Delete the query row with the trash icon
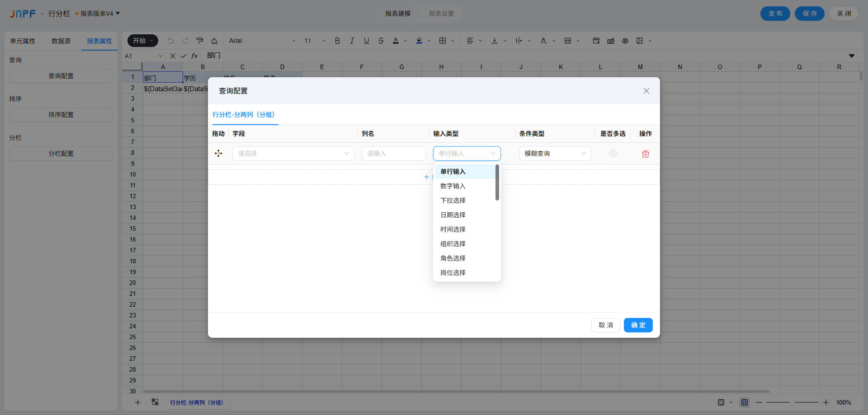This screenshot has width=868, height=415. pyautogui.click(x=645, y=154)
